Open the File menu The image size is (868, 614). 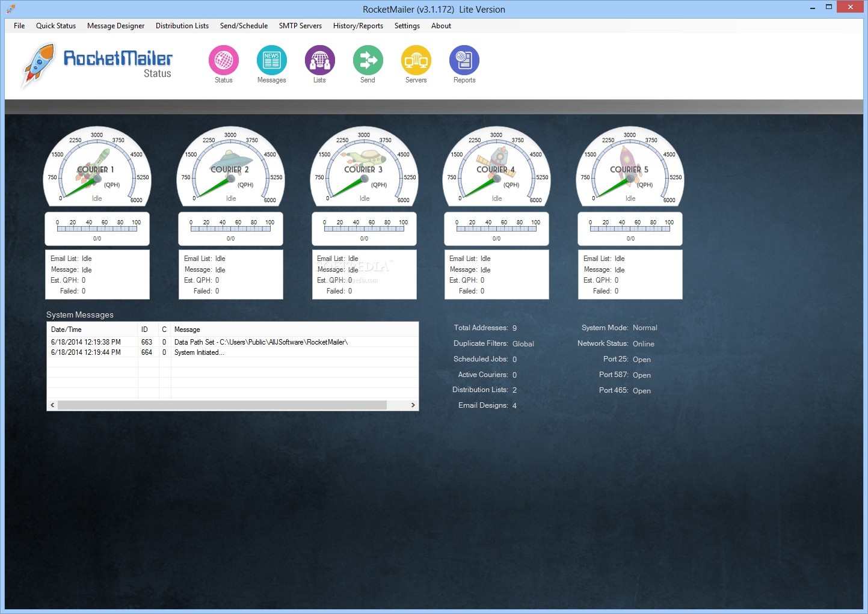point(19,26)
